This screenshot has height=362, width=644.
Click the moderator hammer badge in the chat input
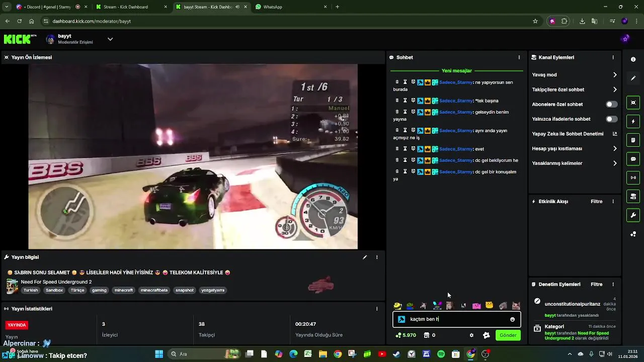click(x=401, y=319)
